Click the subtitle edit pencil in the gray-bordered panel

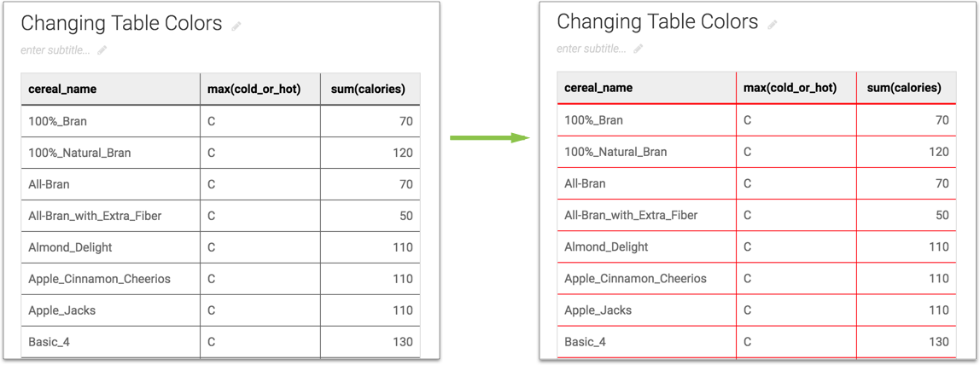(x=102, y=50)
